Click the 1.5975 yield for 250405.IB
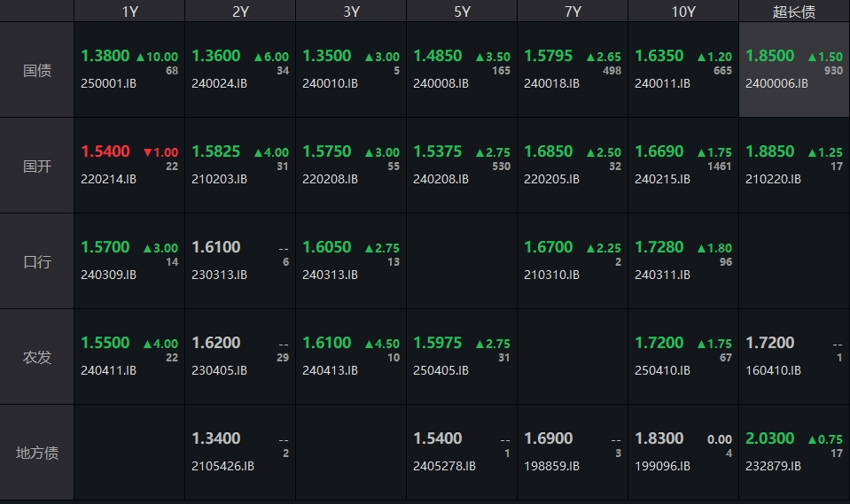 [438, 343]
